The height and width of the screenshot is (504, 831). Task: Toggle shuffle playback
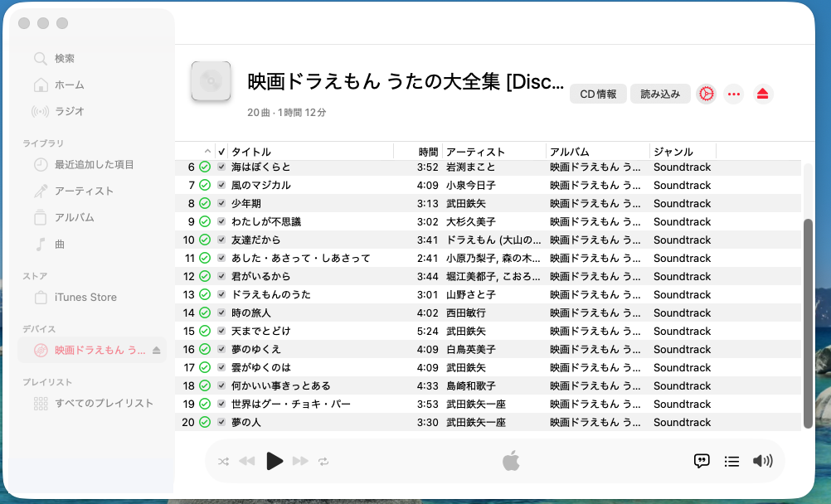point(223,462)
